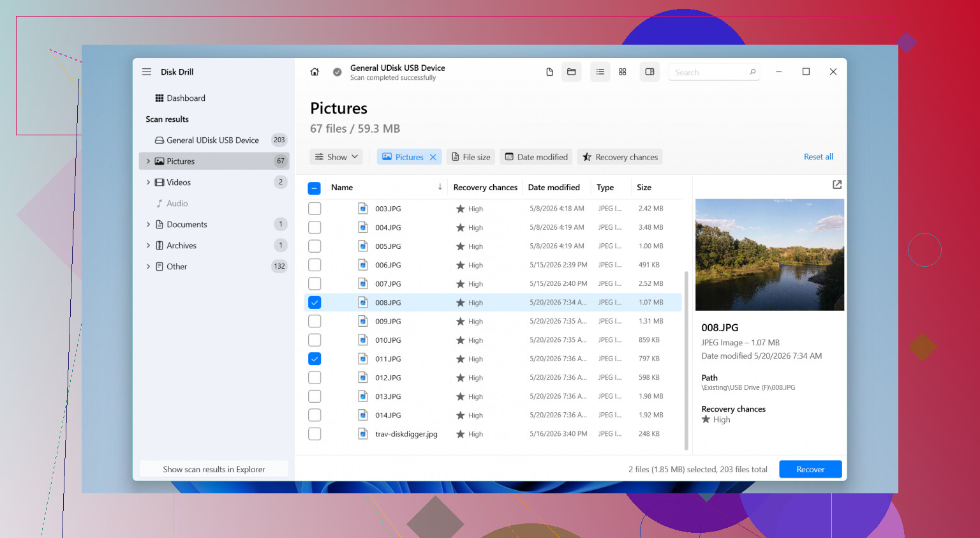This screenshot has width=980, height=538.
Task: Open the File size filter
Action: tap(471, 157)
